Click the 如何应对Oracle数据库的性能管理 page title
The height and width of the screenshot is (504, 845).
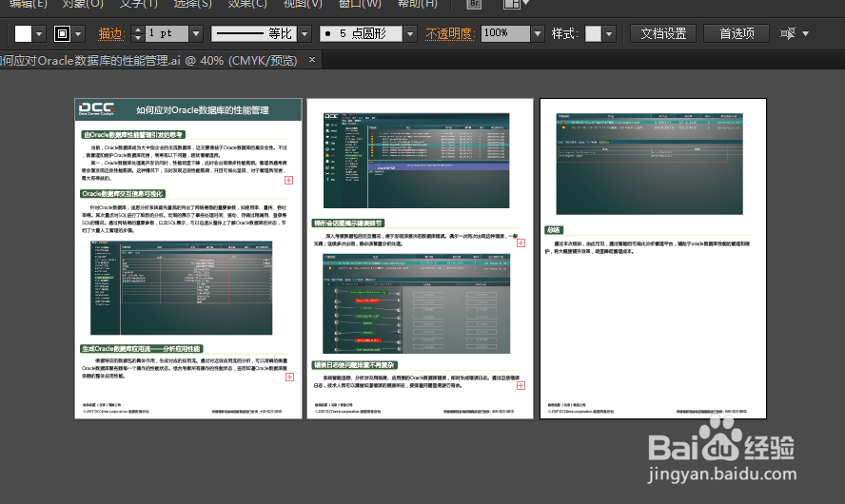202,110
